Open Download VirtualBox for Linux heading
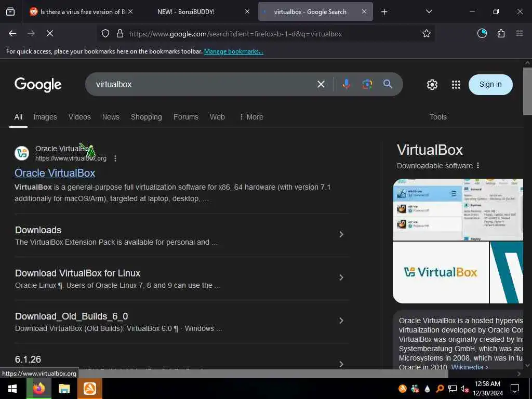Viewport: 532px width, 399px height. pyautogui.click(x=78, y=273)
